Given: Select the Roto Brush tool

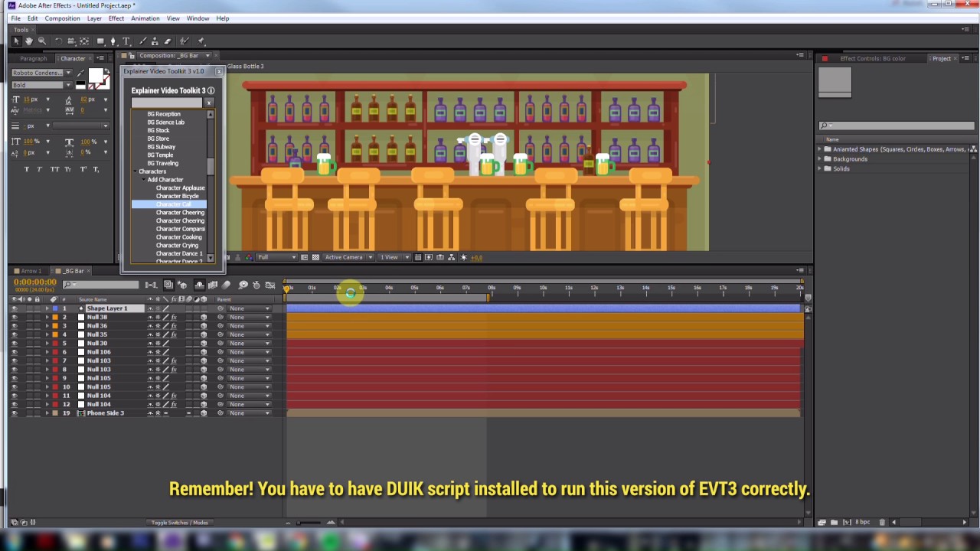Looking at the screenshot, I should (x=186, y=41).
